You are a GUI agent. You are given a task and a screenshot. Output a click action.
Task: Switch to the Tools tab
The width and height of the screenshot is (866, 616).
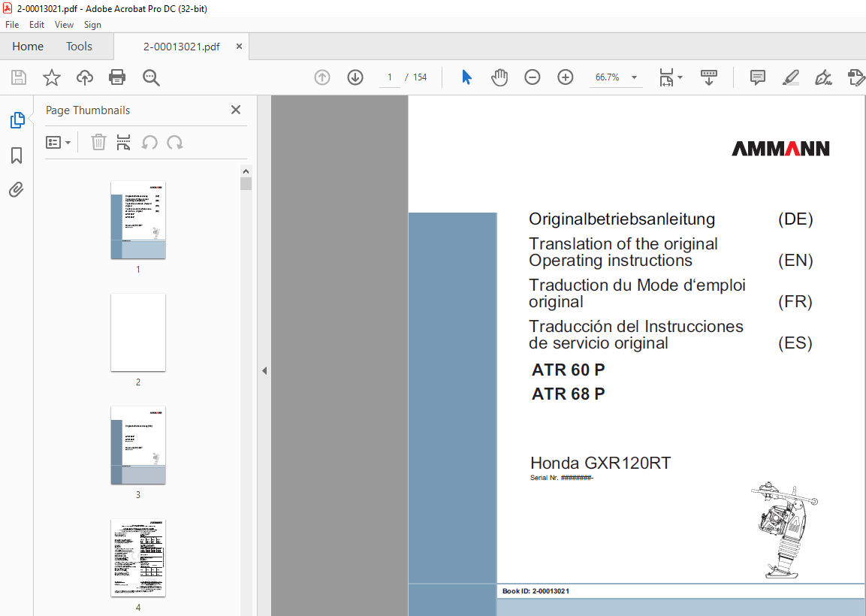point(79,47)
